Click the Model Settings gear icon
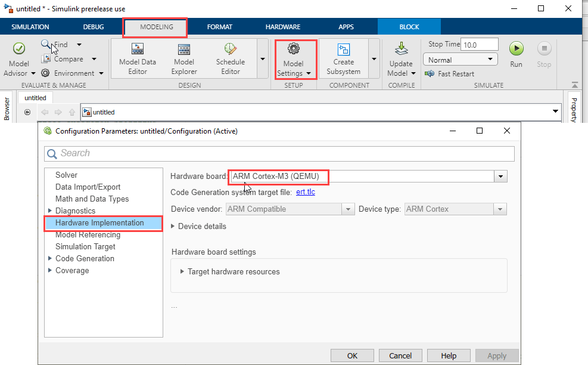 (293, 49)
